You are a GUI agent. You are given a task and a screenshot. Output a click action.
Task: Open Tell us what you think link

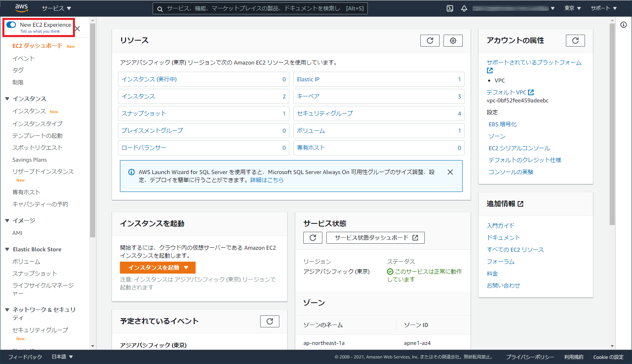point(40,31)
